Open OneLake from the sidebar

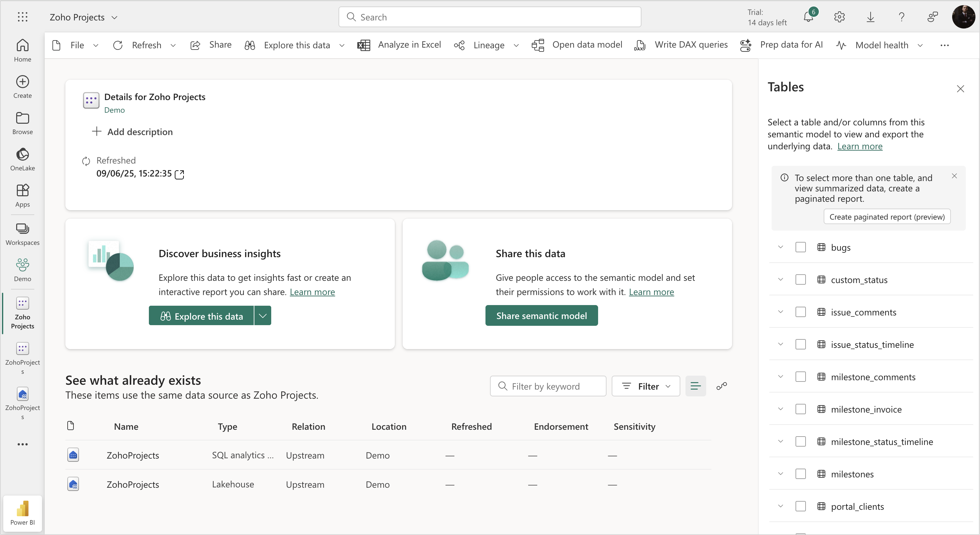(22, 159)
